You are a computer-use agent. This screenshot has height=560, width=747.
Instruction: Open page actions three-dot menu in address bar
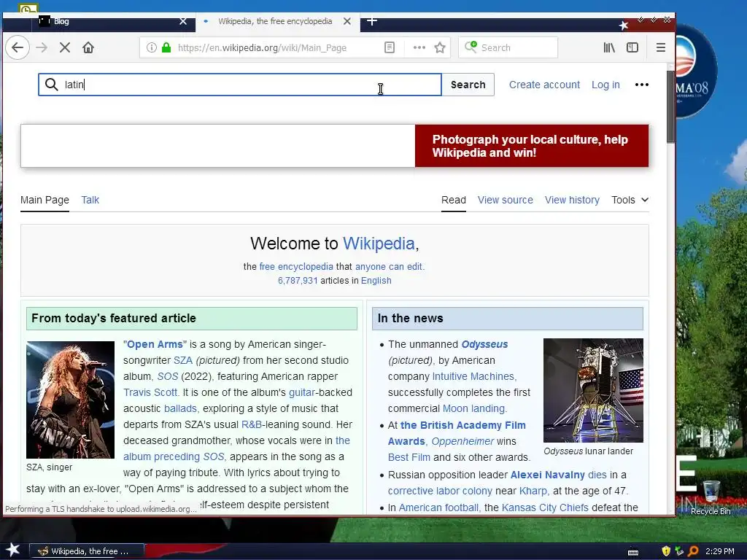[x=419, y=47]
